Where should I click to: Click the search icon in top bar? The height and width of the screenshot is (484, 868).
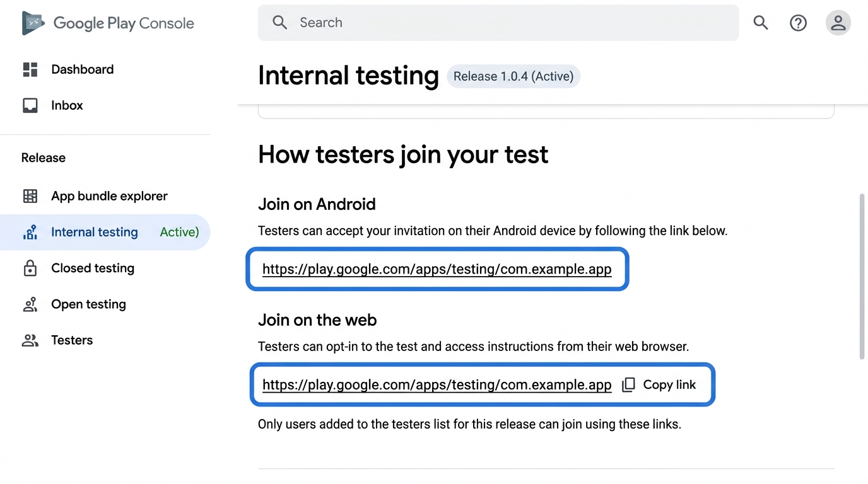tap(761, 23)
